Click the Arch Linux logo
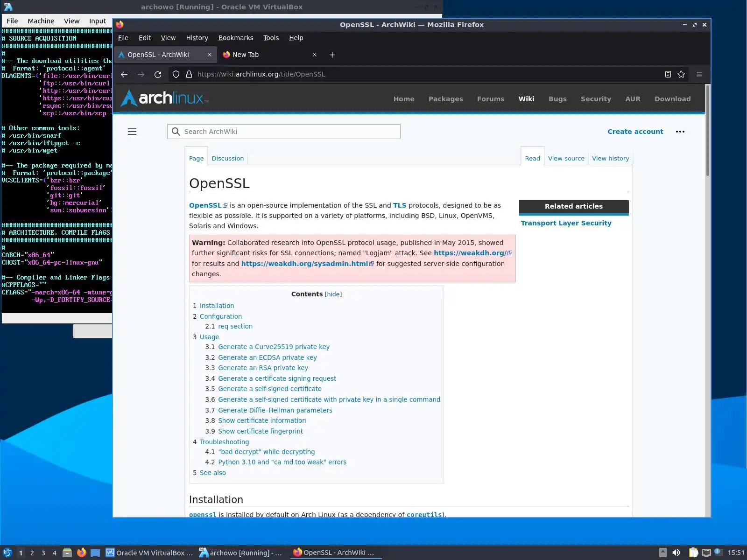Image resolution: width=747 pixels, height=560 pixels. tap(165, 98)
